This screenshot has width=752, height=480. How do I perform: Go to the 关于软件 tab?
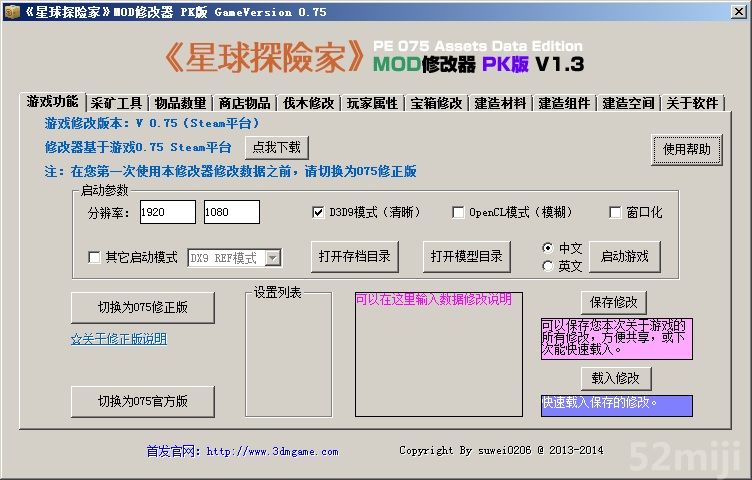click(692, 103)
